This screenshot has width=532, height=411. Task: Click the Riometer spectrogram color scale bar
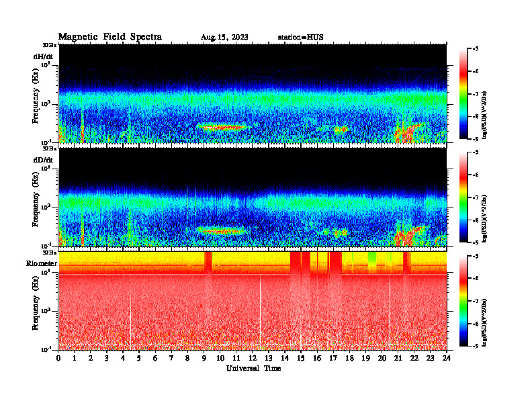point(463,301)
